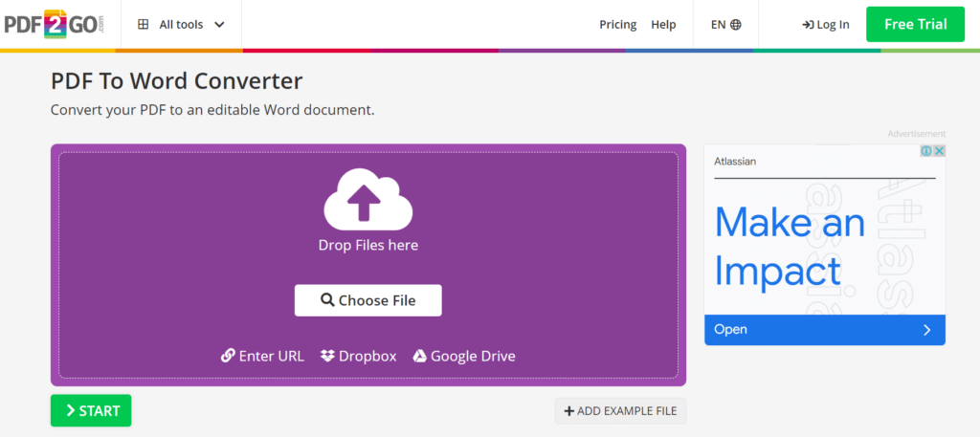Click the Log In link

click(826, 25)
